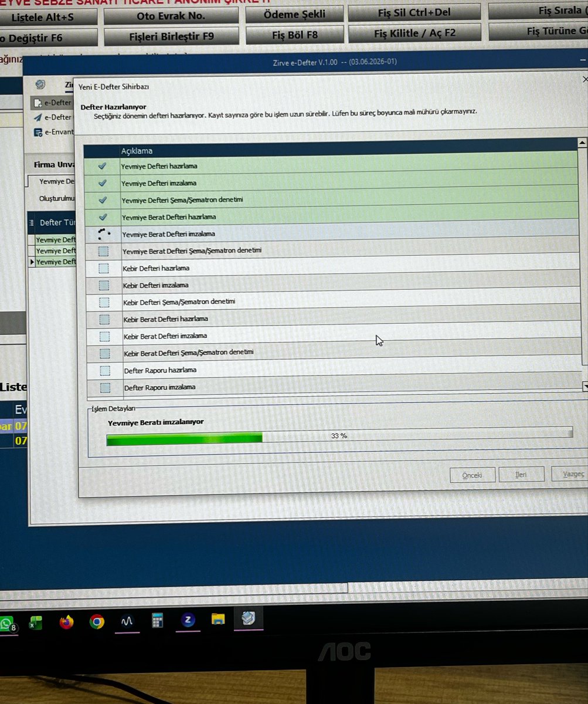The width and height of the screenshot is (588, 704).
Task: Click the e-Envanter ledger icon
Action: coord(38,132)
